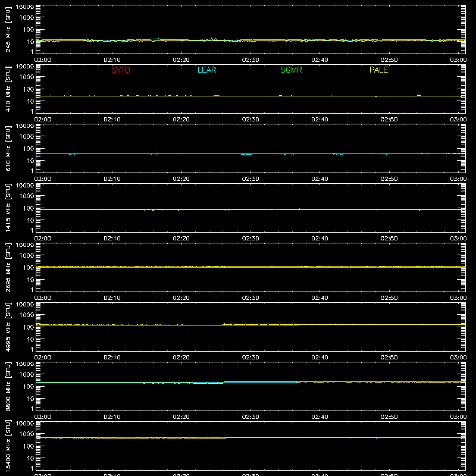Select the 245 MHz [SFU] axis title
This screenshot has height=476, width=476.
[8, 29]
